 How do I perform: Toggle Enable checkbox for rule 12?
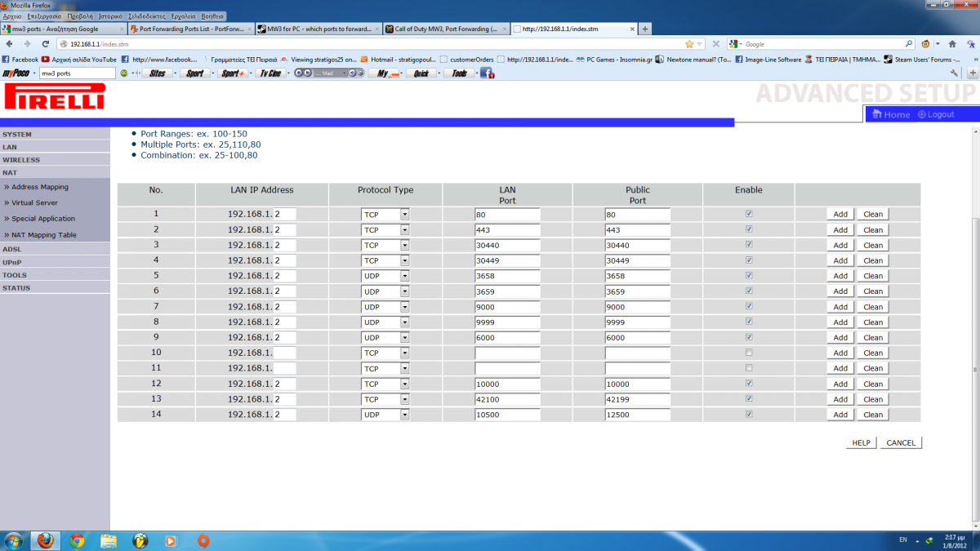pos(749,384)
